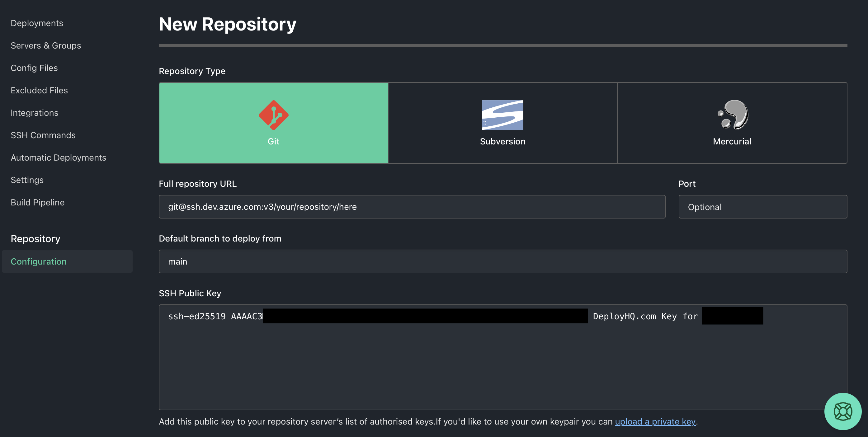
Task: Open the Deployments section
Action: pos(37,23)
